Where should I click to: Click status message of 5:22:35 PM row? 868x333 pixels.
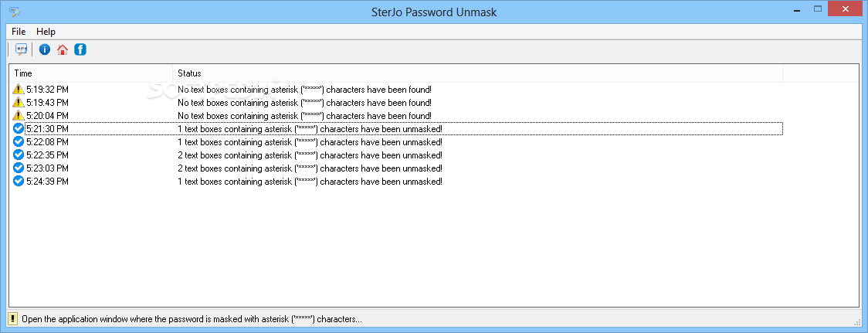tap(310, 155)
